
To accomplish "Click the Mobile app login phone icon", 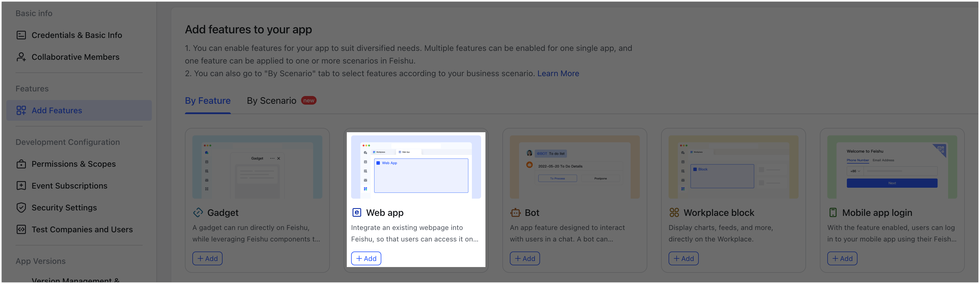I will click(x=833, y=212).
